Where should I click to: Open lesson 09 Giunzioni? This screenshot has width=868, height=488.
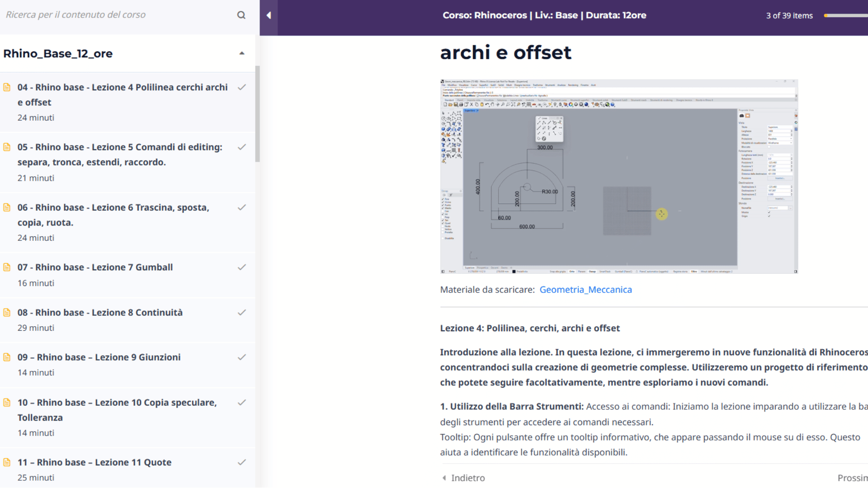(99, 357)
